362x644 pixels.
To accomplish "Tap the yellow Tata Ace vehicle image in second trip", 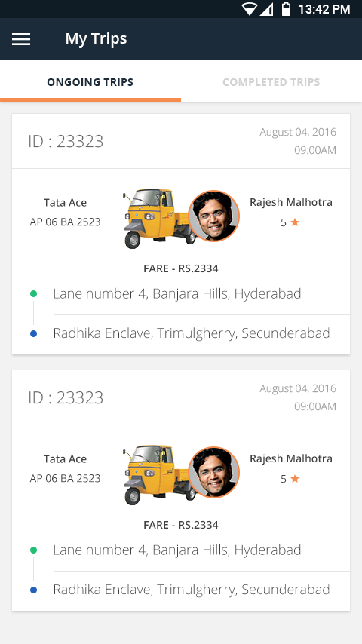I will pyautogui.click(x=159, y=474).
